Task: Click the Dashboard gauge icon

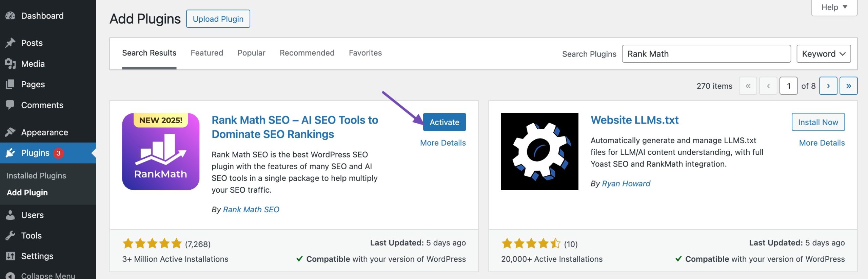Action: point(11,16)
